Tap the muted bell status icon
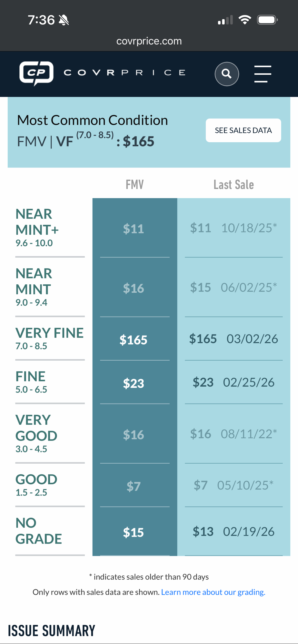 (64, 20)
